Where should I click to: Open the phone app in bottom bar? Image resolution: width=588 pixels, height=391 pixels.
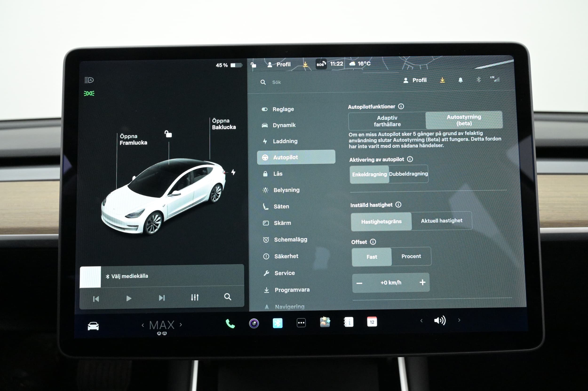[x=230, y=324]
